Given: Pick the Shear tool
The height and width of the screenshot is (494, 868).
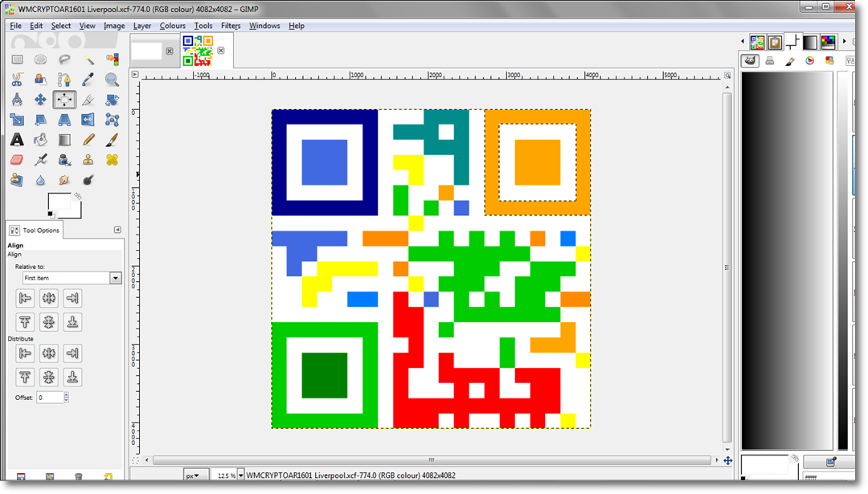Looking at the screenshot, I should 40,120.
